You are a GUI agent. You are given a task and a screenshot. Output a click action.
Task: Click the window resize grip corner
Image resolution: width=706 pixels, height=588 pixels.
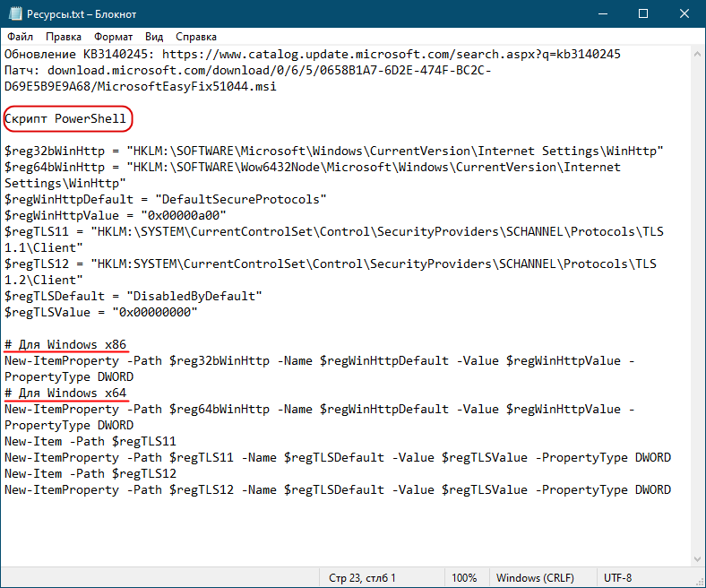(699, 581)
